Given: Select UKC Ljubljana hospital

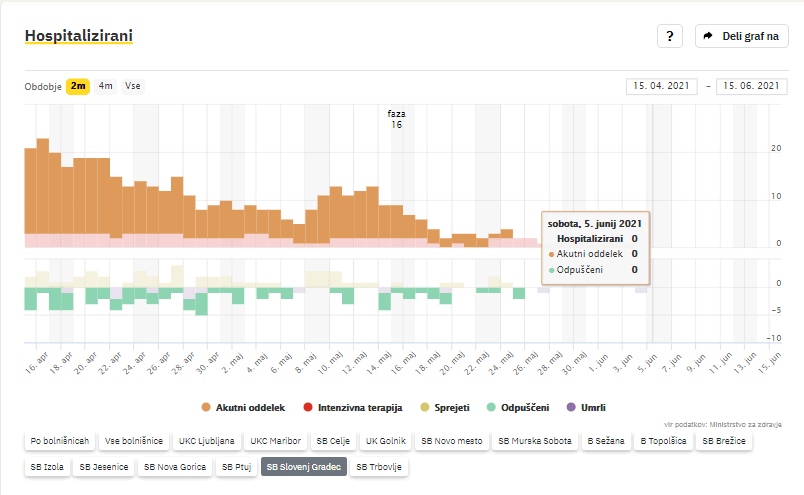Looking at the screenshot, I should click(x=207, y=440).
